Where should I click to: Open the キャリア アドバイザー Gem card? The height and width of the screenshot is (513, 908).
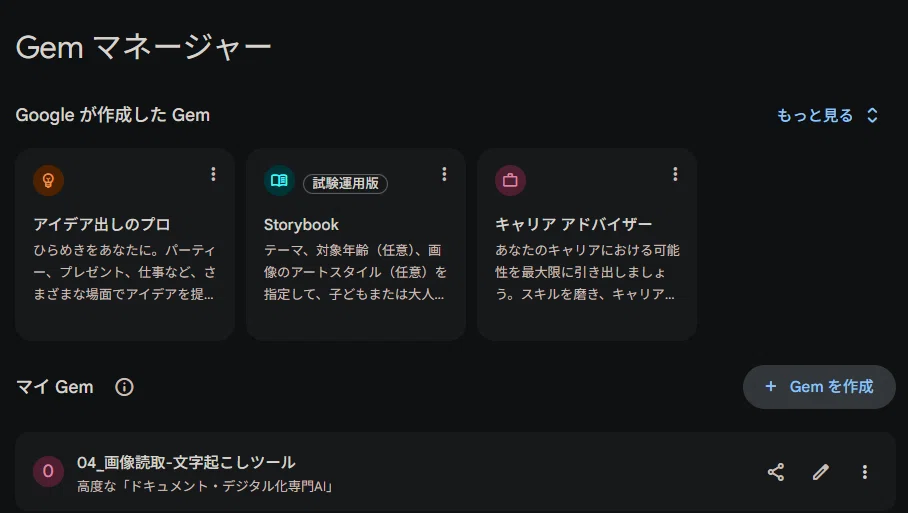(587, 244)
